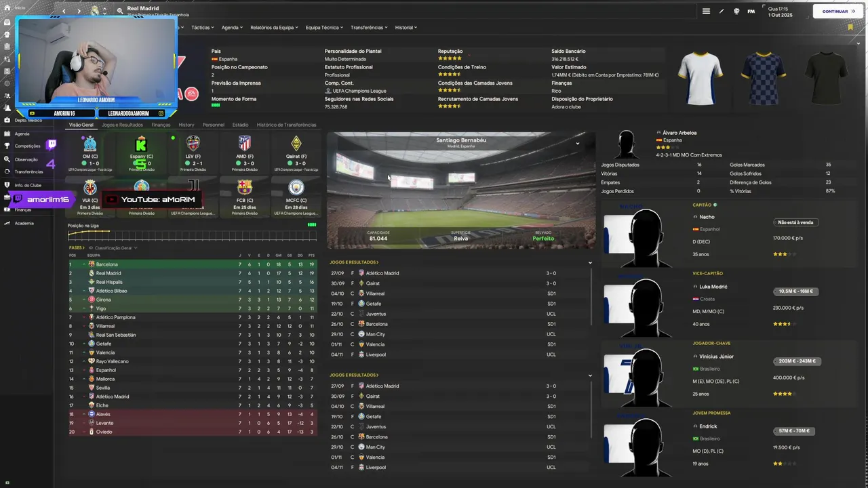Click the Qairat (F) 3-0 match crest
This screenshot has width=868, height=488.
pos(296,144)
